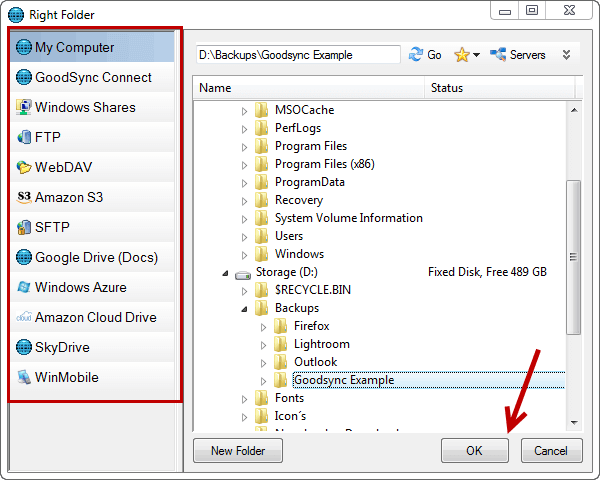Collapse the Backups folder
Image resolution: width=600 pixels, height=480 pixels.
pyautogui.click(x=244, y=309)
